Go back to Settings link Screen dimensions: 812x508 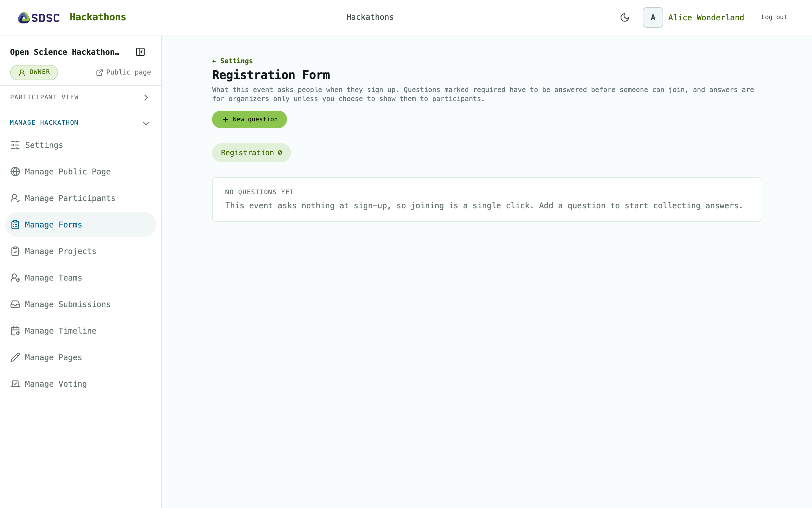tap(233, 61)
